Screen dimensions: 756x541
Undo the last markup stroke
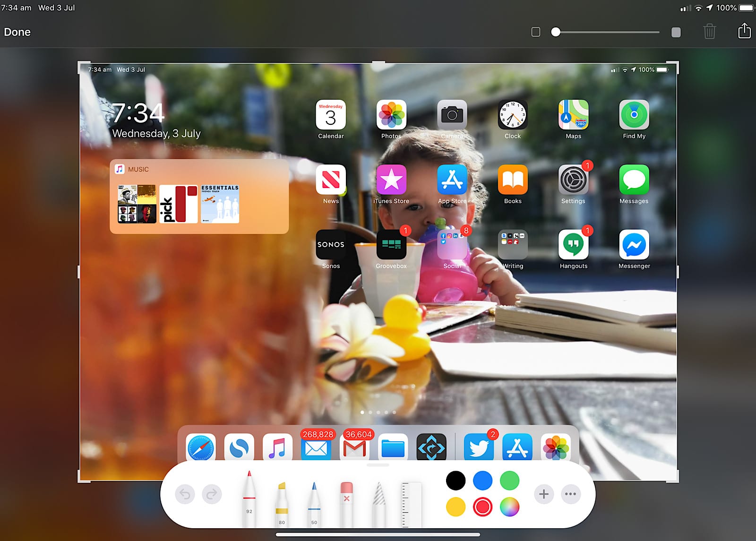tap(185, 494)
